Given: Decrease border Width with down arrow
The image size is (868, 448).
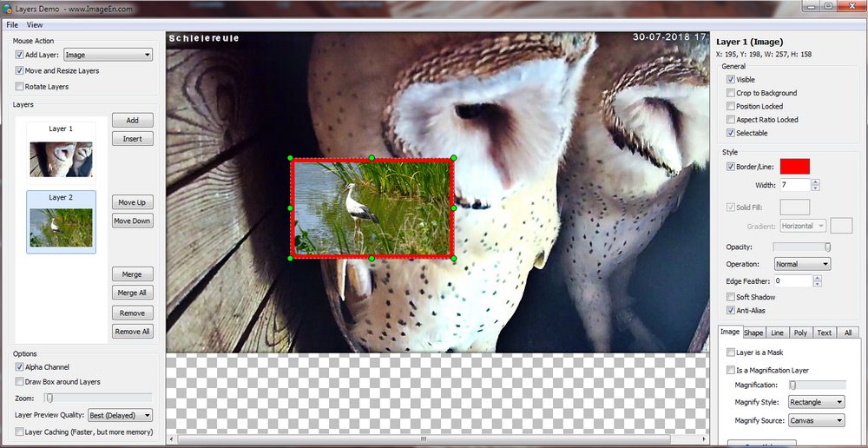Looking at the screenshot, I should click(x=817, y=188).
